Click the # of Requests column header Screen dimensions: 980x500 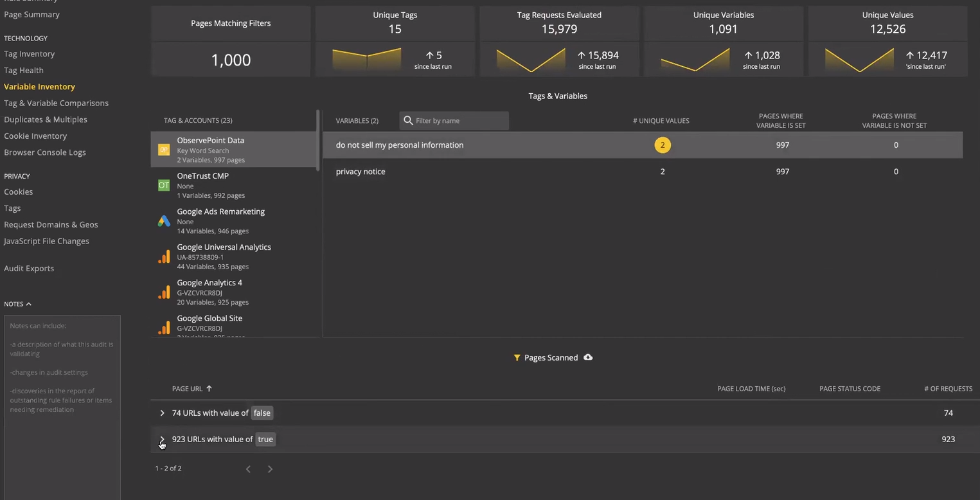pos(948,389)
